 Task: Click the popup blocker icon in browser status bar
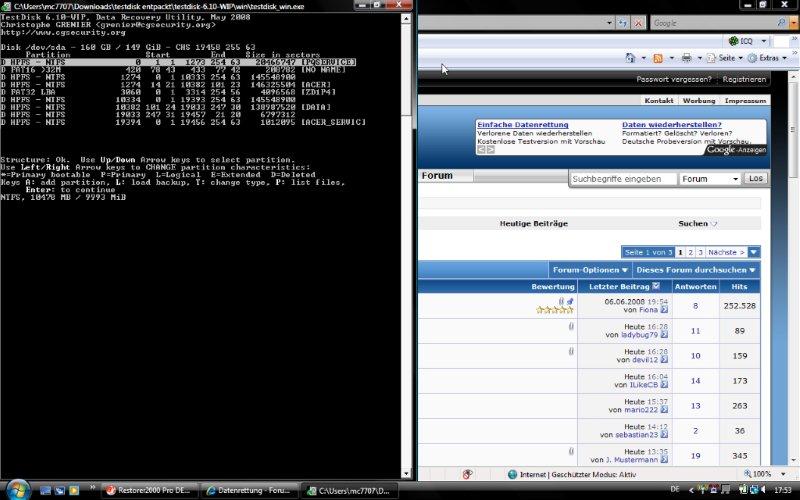[x=467, y=474]
